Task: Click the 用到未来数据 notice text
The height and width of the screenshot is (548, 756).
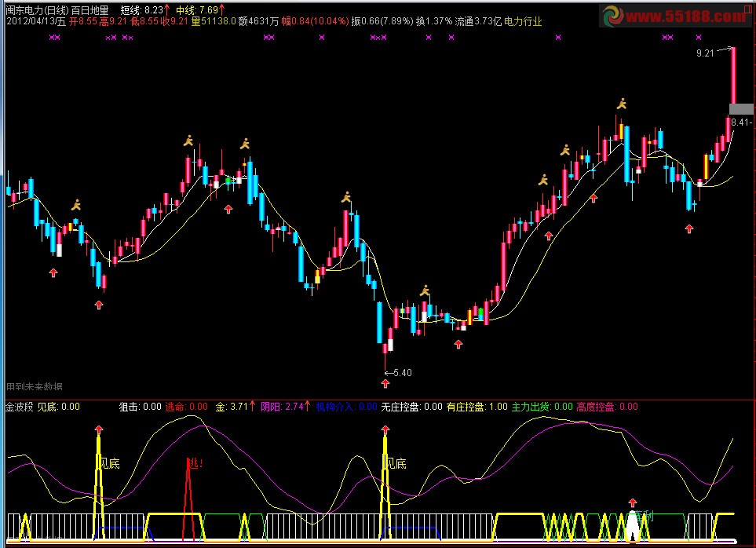Action: coord(35,386)
